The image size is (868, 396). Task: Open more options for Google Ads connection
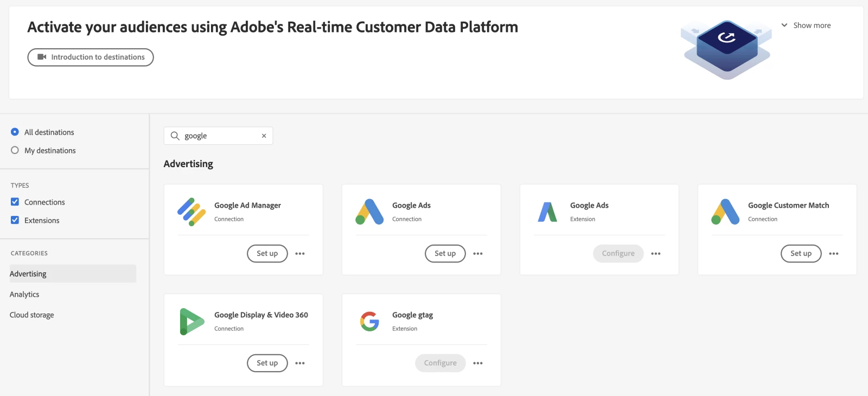pyautogui.click(x=478, y=253)
